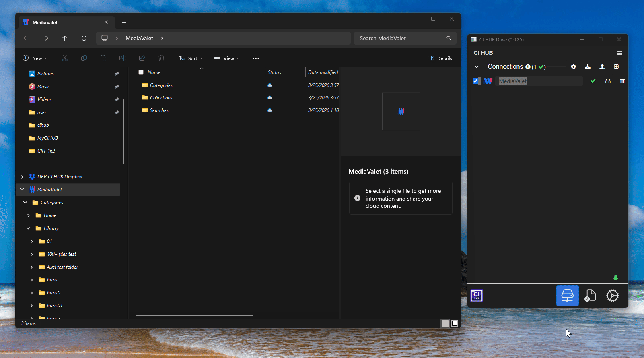
Task: Open the See more ellipsis menu
Action: 256,58
